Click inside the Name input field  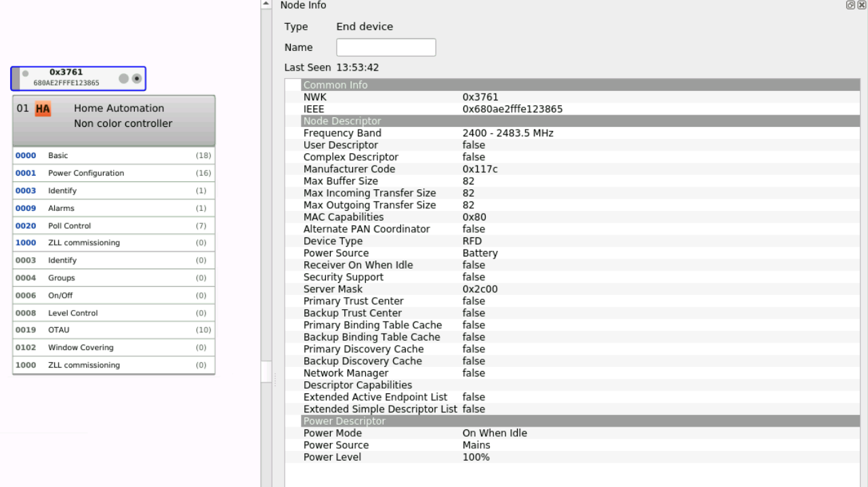pos(386,47)
